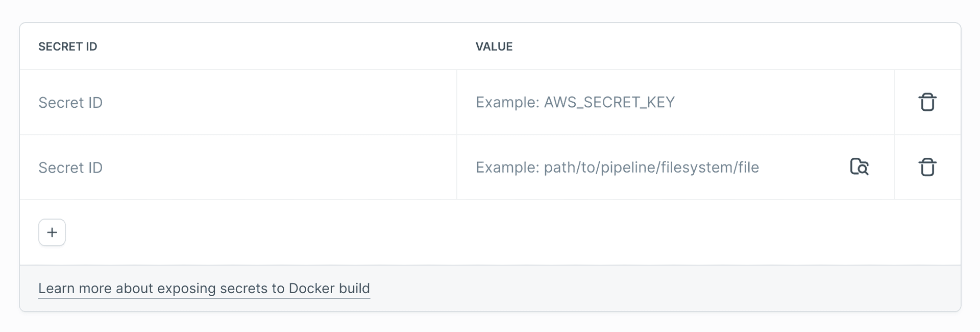Browse files using folder search icon
The width and height of the screenshot is (980, 332).
point(860,167)
